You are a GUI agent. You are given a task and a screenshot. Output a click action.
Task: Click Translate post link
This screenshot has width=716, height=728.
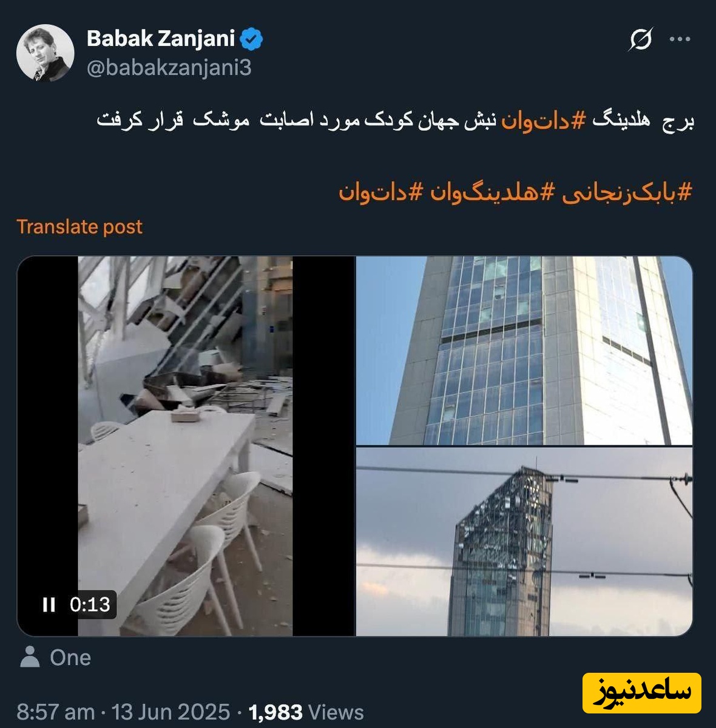coord(79,226)
